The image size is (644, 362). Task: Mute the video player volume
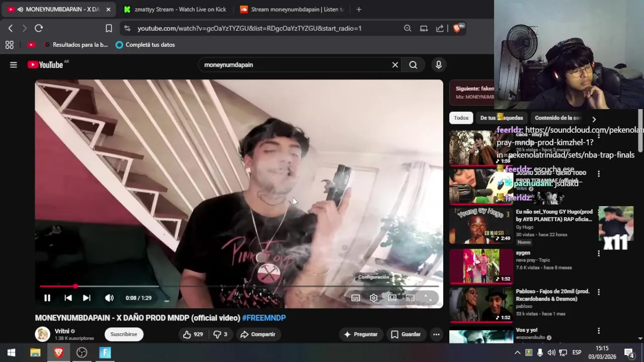[x=109, y=298]
